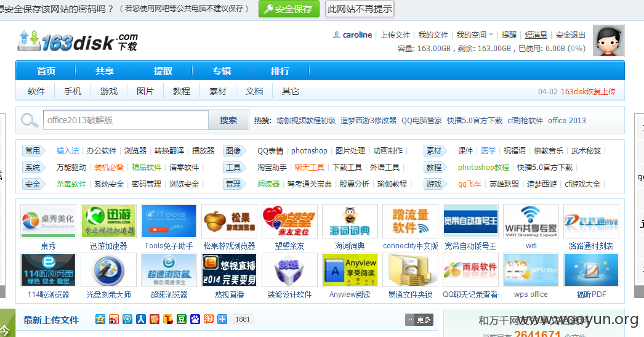The width and height of the screenshot is (644, 337).
Task: Open 提醒 notifications link
Action: tap(509, 35)
